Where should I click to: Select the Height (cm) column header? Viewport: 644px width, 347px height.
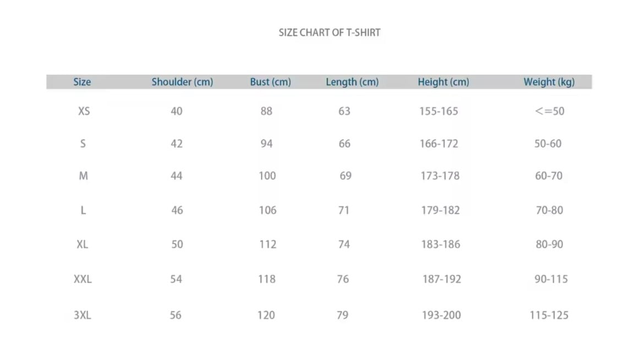click(443, 82)
